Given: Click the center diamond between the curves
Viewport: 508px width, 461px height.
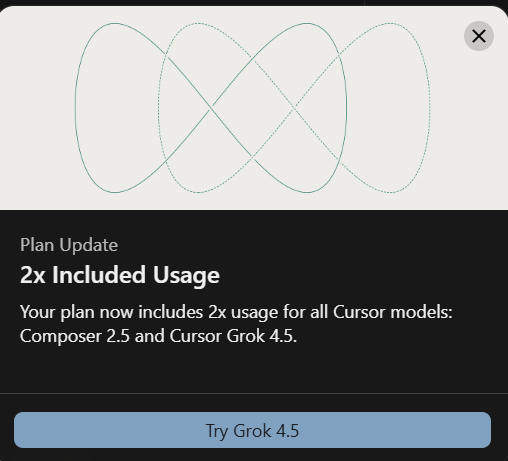Looking at the screenshot, I should coord(252,108).
